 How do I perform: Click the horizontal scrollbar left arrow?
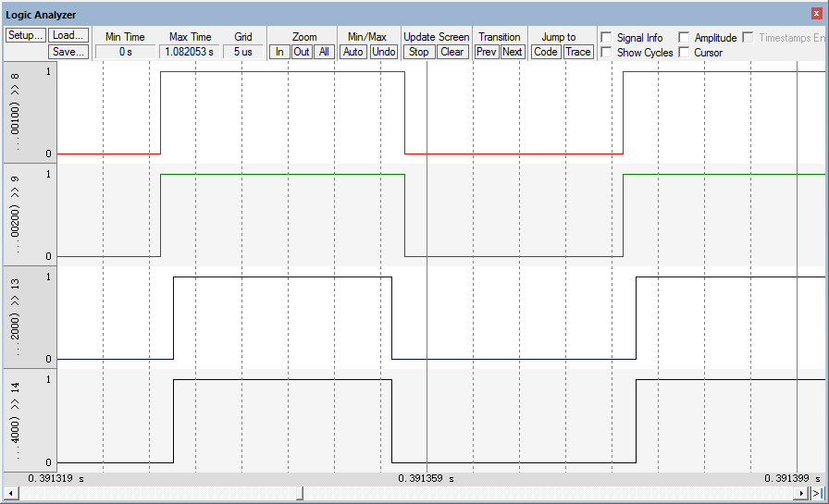click(x=9, y=494)
